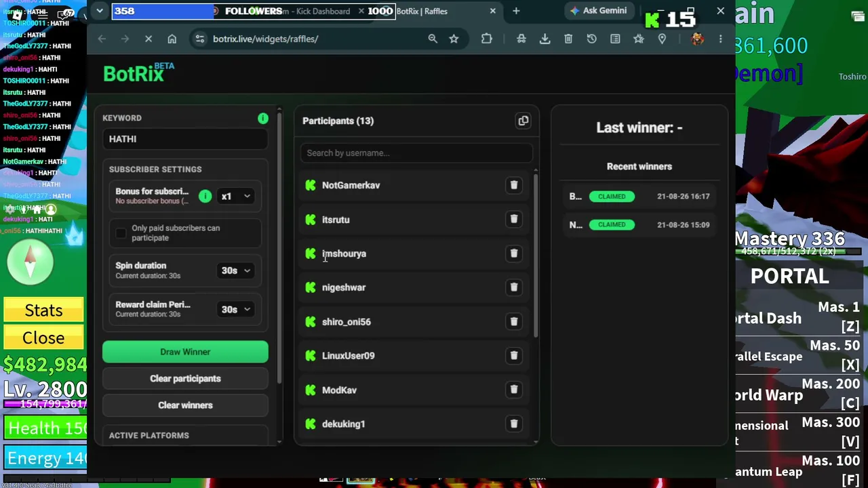Open browser history clock icon
The height and width of the screenshot is (488, 868).
pyautogui.click(x=591, y=39)
